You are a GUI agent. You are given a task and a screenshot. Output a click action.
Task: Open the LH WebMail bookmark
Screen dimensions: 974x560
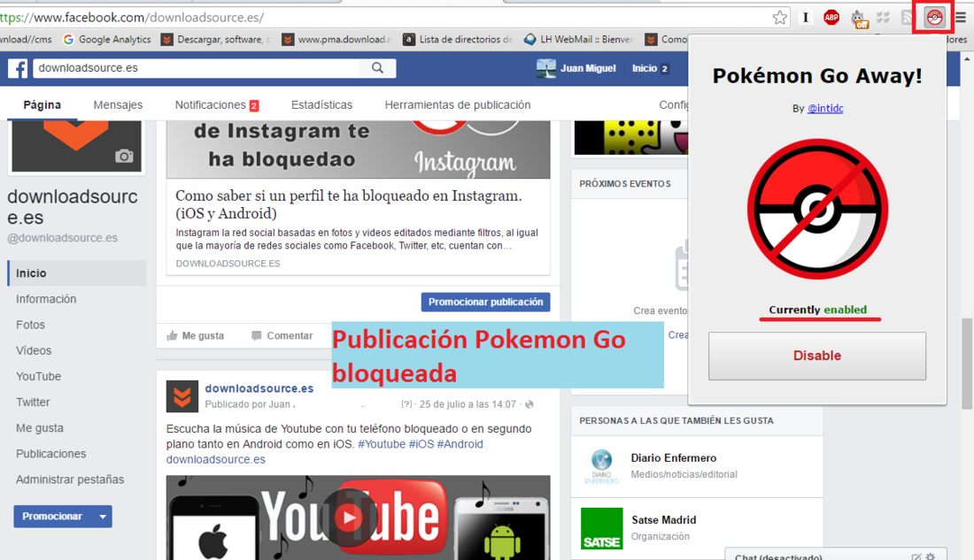(578, 39)
